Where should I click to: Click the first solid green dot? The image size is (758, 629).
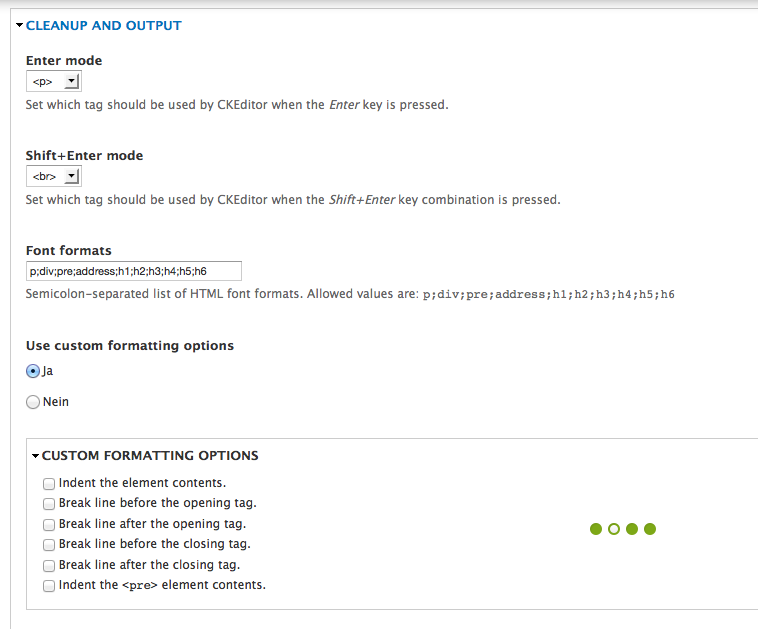596,529
